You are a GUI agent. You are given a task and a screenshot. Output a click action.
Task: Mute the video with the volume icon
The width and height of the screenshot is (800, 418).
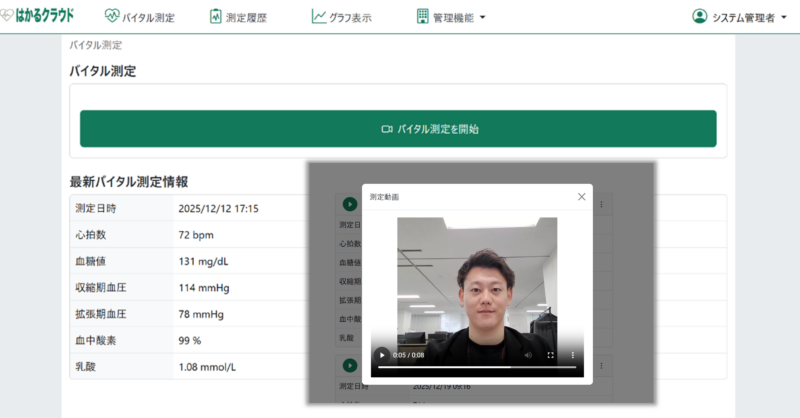[528, 355]
